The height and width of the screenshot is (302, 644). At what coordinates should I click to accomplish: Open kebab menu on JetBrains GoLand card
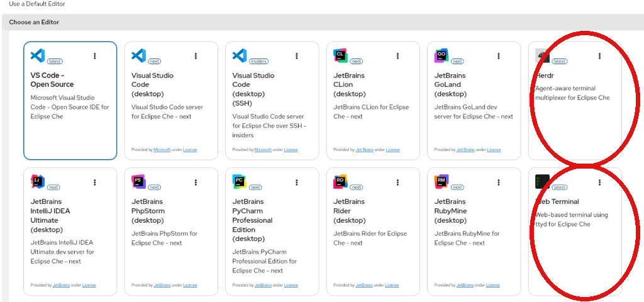coord(499,56)
